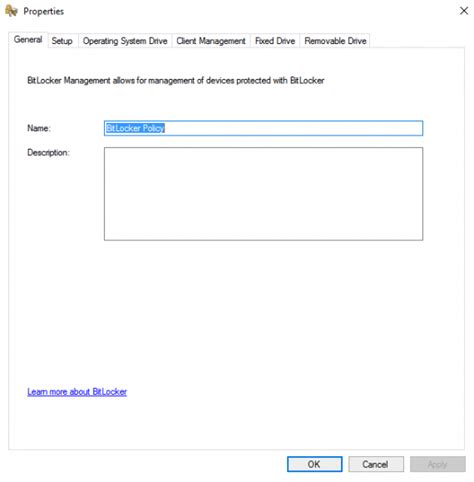This screenshot has height=482, width=474.
Task: Go to the Client Management tab
Action: [x=211, y=41]
